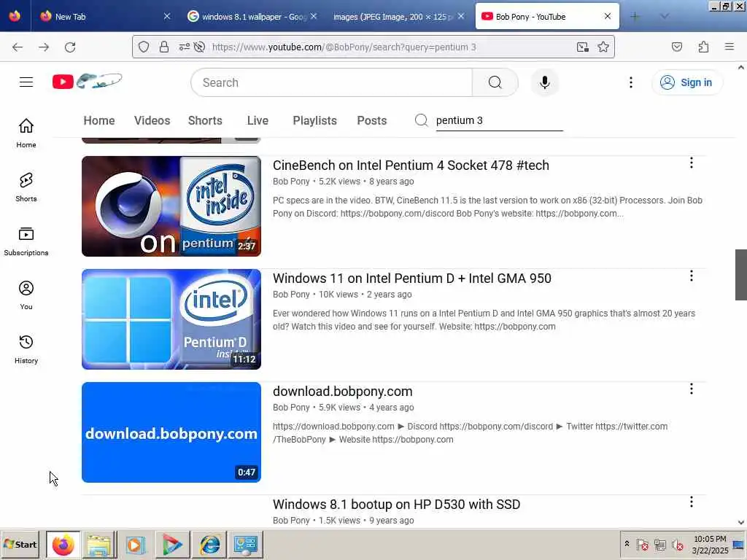Image resolution: width=747 pixels, height=560 pixels.
Task: Click the main YouTube Search box
Action: [x=332, y=82]
